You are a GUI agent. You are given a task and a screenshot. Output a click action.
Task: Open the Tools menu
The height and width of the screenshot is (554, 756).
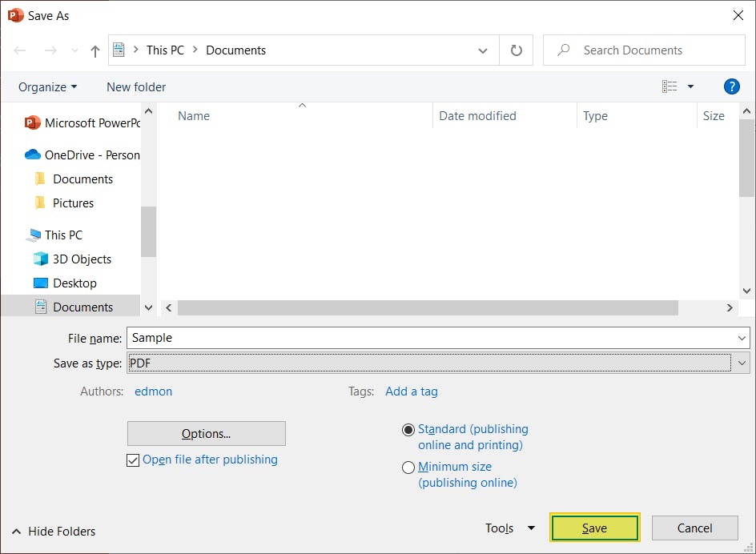(x=509, y=528)
